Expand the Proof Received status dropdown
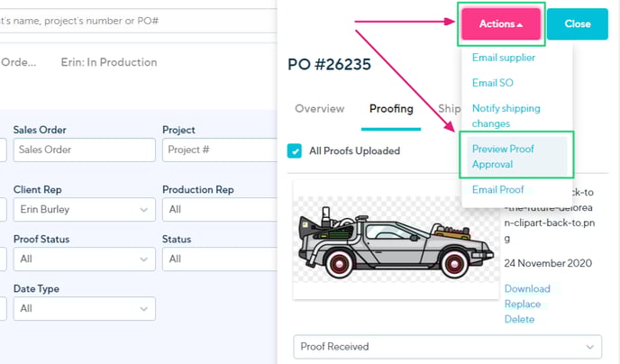Image resolution: width=620 pixels, height=364 pixels. (x=447, y=346)
